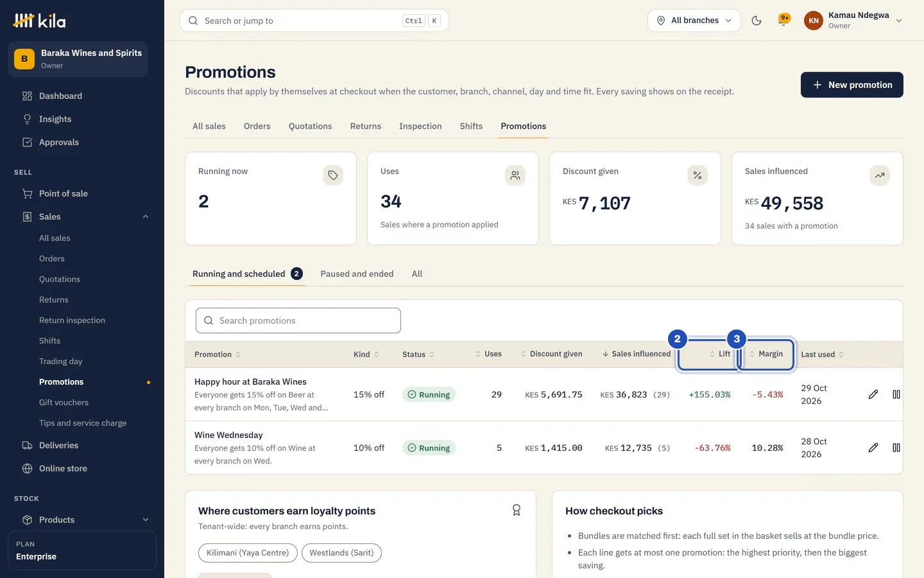924x578 pixels.
Task: Toggle dark mode moon icon
Action: click(757, 21)
